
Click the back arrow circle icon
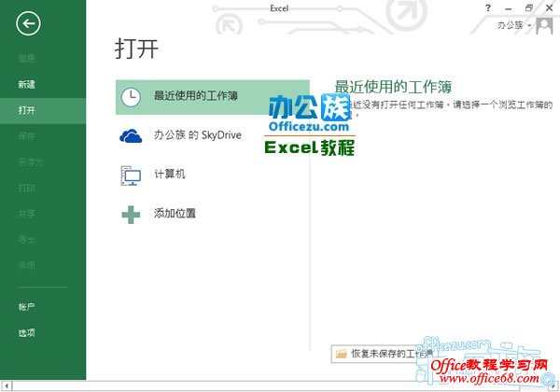[28, 23]
